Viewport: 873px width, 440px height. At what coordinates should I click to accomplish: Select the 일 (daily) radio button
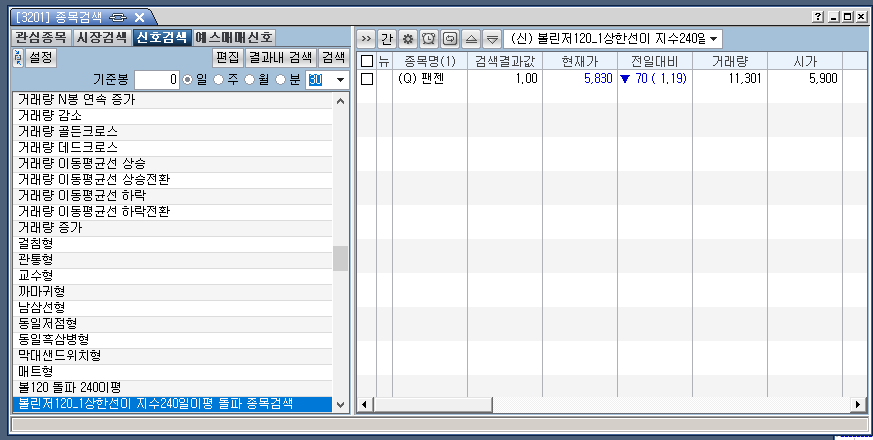(x=187, y=79)
